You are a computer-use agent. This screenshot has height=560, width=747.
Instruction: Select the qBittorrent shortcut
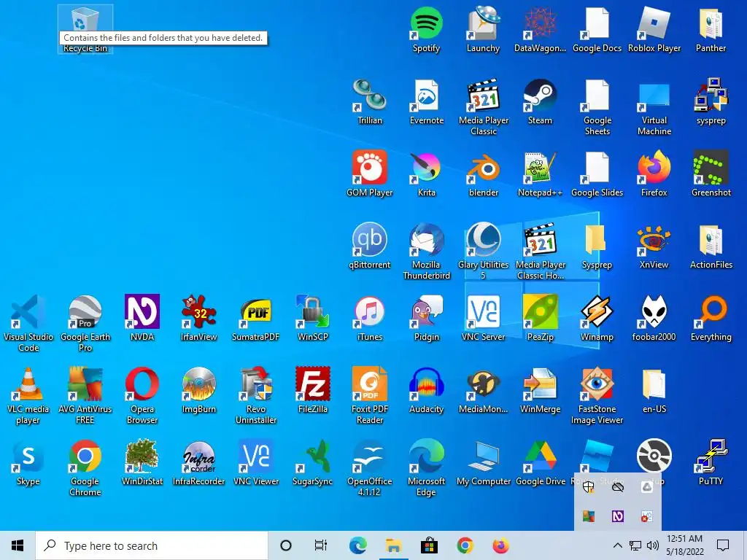pyautogui.click(x=370, y=246)
